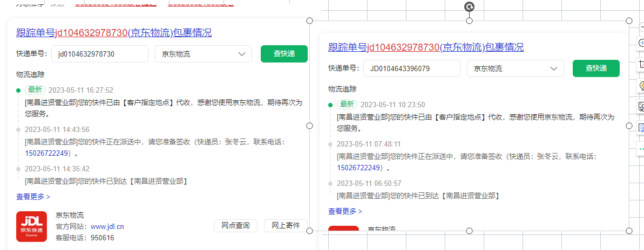Screen dimensions: 644x250
Task: Click timestamp 2023-05-11 10:23:50
Action: click(392, 105)
